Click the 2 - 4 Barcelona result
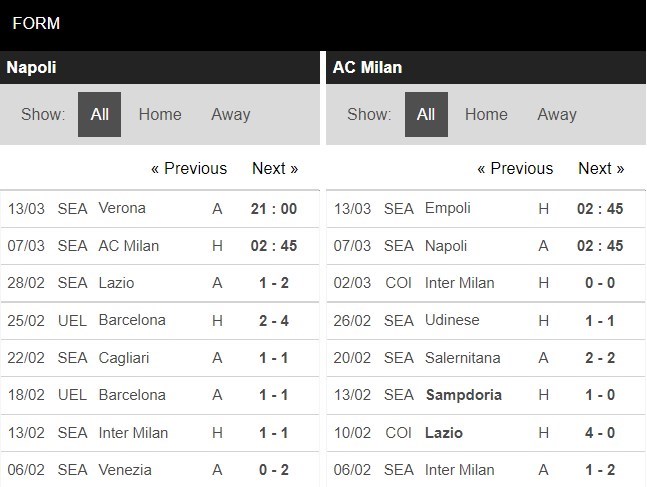Image resolution: width=647 pixels, height=487 pixels. [x=273, y=320]
